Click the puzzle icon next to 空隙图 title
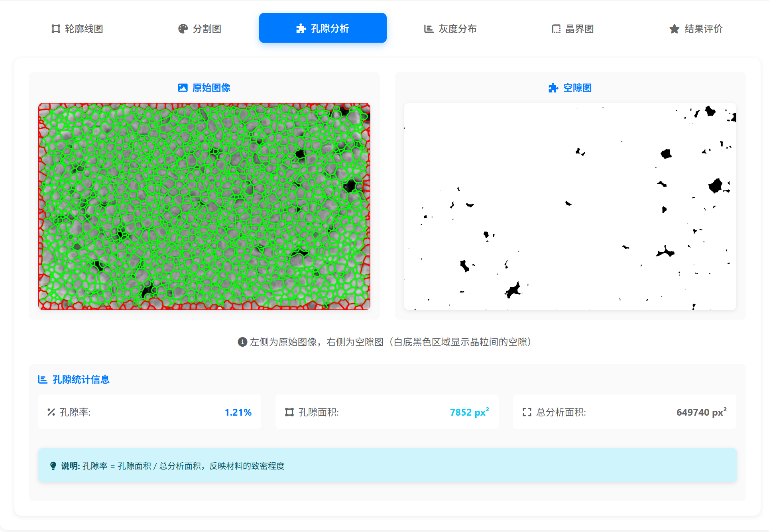This screenshot has width=769, height=532. click(553, 88)
